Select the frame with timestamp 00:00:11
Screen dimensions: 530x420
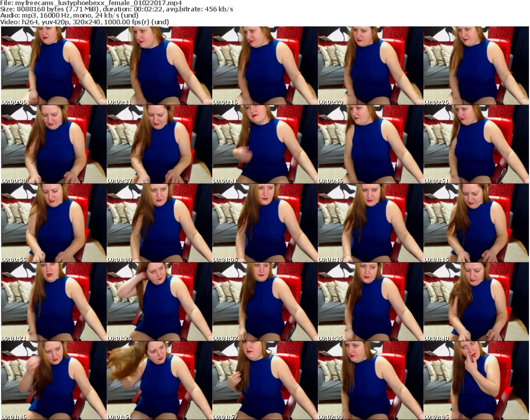[159, 66]
